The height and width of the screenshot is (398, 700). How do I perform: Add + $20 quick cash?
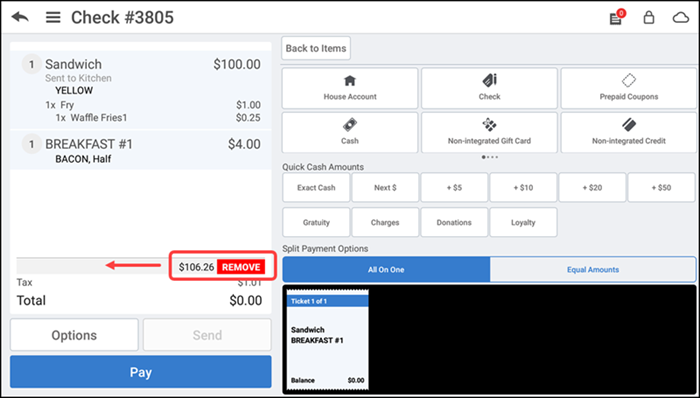tap(592, 187)
